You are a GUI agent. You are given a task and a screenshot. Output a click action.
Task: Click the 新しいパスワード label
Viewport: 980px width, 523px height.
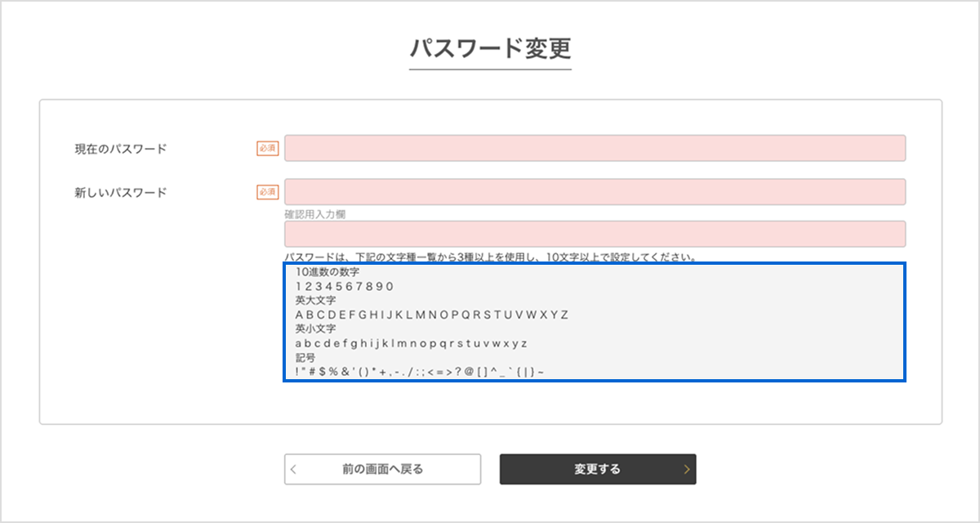pos(119,190)
